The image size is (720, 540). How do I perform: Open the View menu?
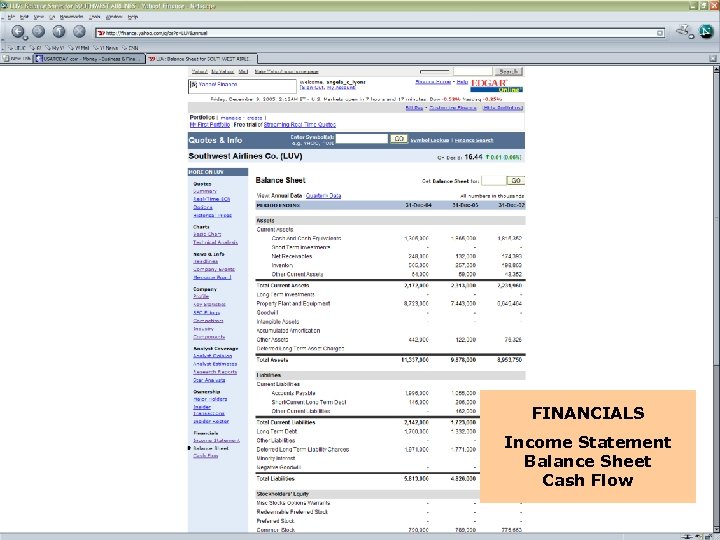pos(38,17)
